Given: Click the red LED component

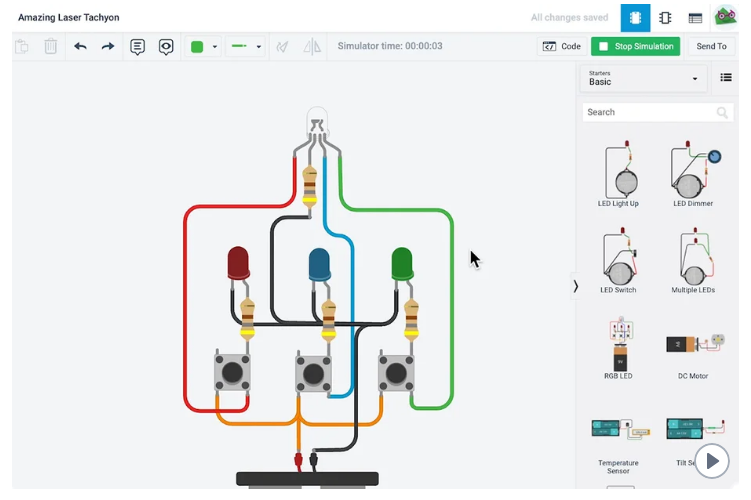Looking at the screenshot, I should [x=238, y=264].
